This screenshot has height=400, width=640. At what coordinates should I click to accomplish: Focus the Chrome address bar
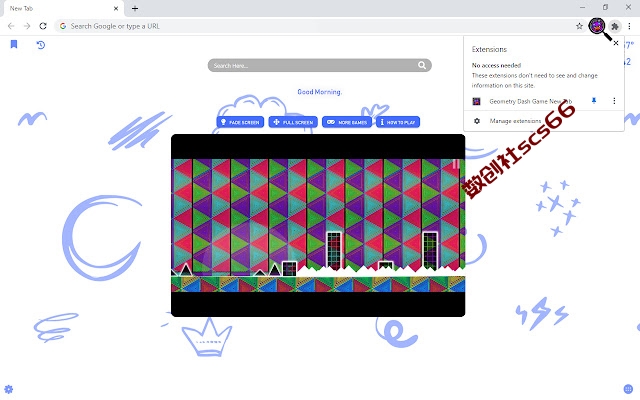tap(318, 26)
